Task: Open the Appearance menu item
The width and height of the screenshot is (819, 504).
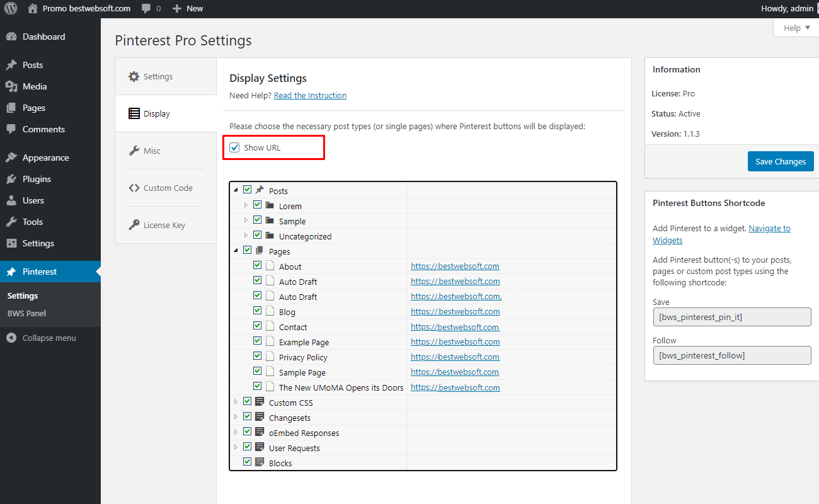Action: [x=50, y=157]
